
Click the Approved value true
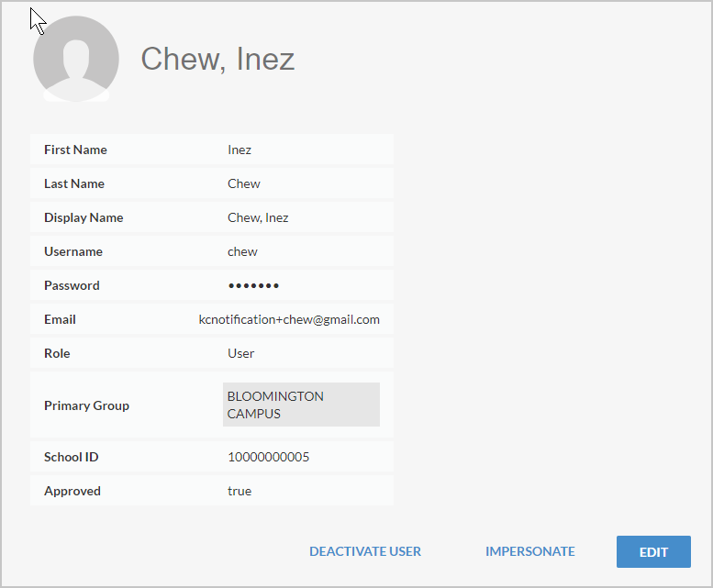tap(240, 491)
